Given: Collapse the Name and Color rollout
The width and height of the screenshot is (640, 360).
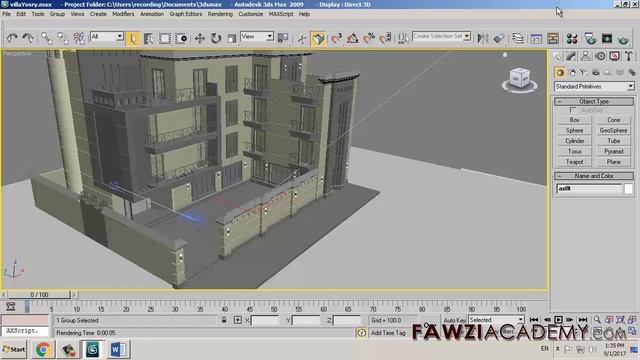Looking at the screenshot, I should (x=594, y=176).
